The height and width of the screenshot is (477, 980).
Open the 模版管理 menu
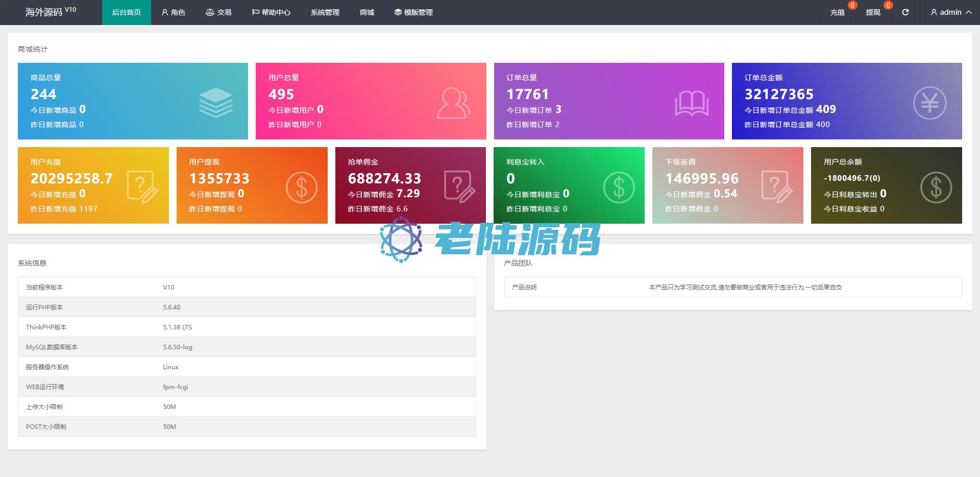pyautogui.click(x=413, y=12)
